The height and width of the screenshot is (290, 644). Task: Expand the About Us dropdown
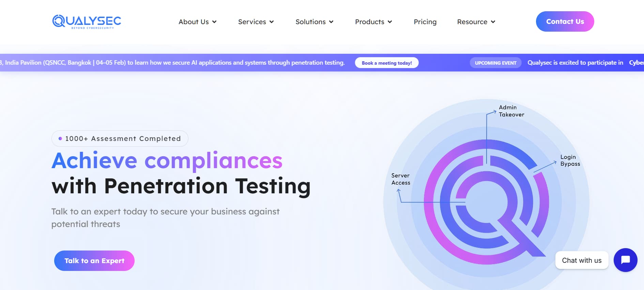pos(197,21)
